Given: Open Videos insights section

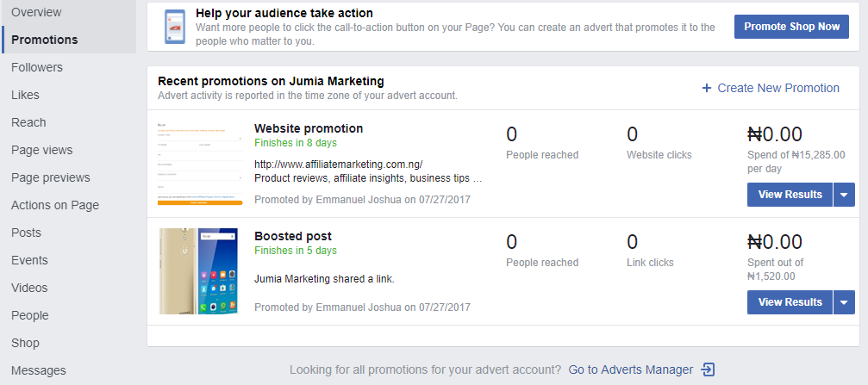Looking at the screenshot, I should (29, 288).
